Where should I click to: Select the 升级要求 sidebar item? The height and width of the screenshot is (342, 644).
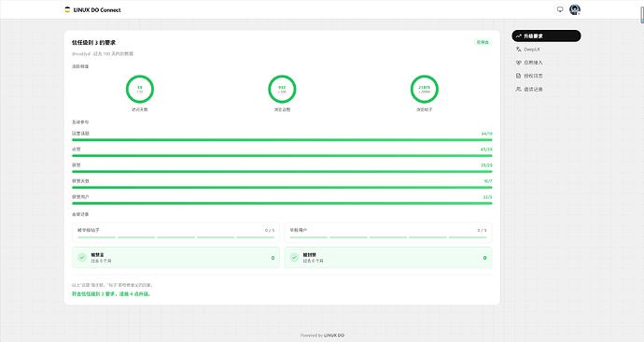pyautogui.click(x=546, y=36)
